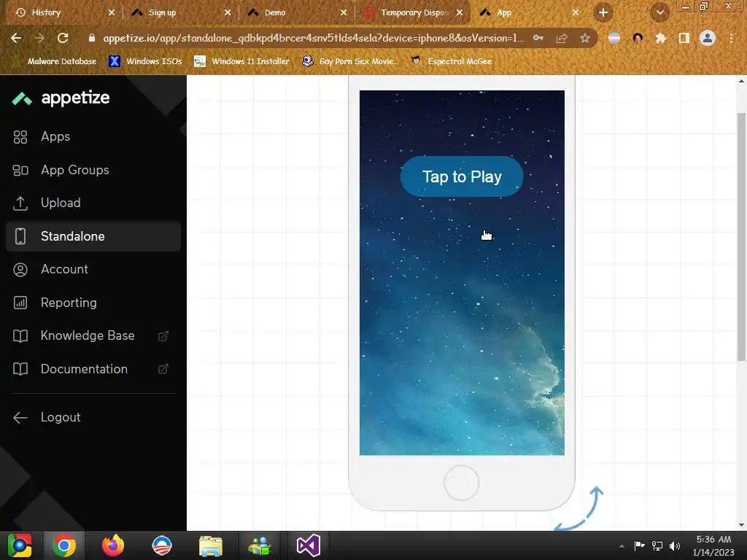Open the Account page

pyautogui.click(x=93, y=270)
